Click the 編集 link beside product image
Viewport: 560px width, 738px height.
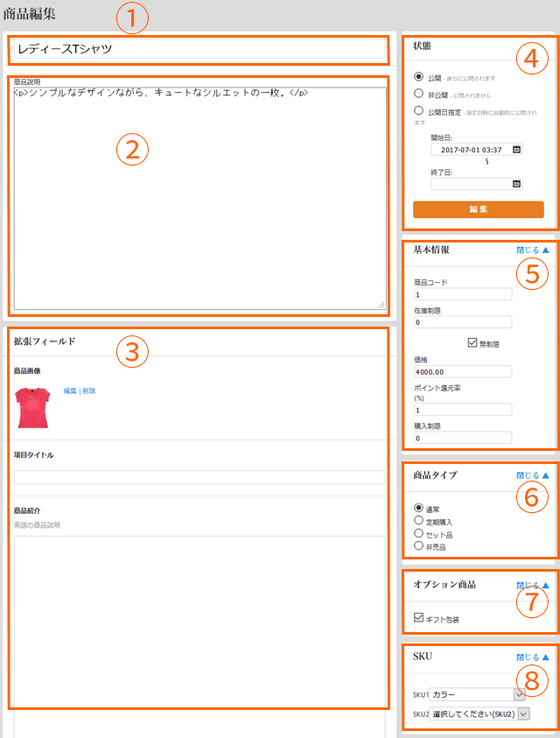pos(70,390)
